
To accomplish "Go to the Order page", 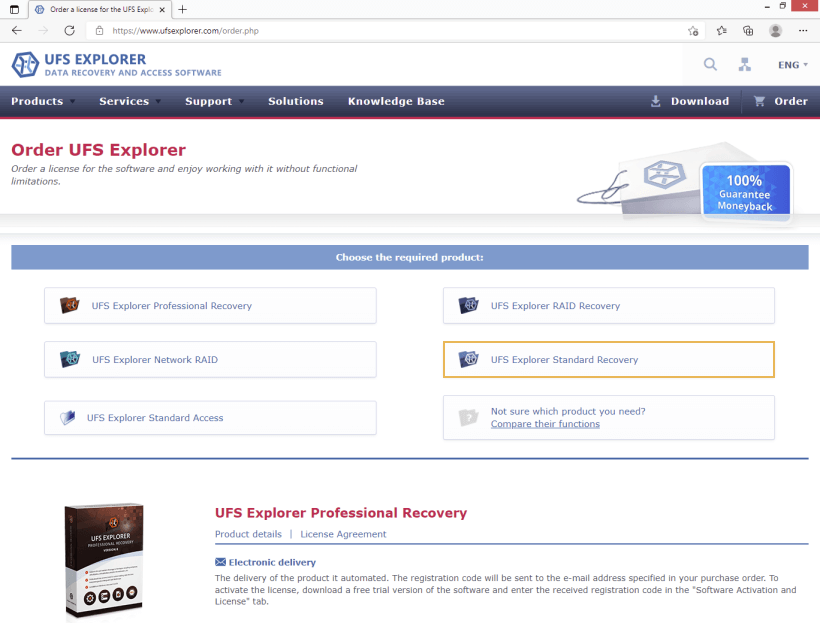I will point(791,101).
